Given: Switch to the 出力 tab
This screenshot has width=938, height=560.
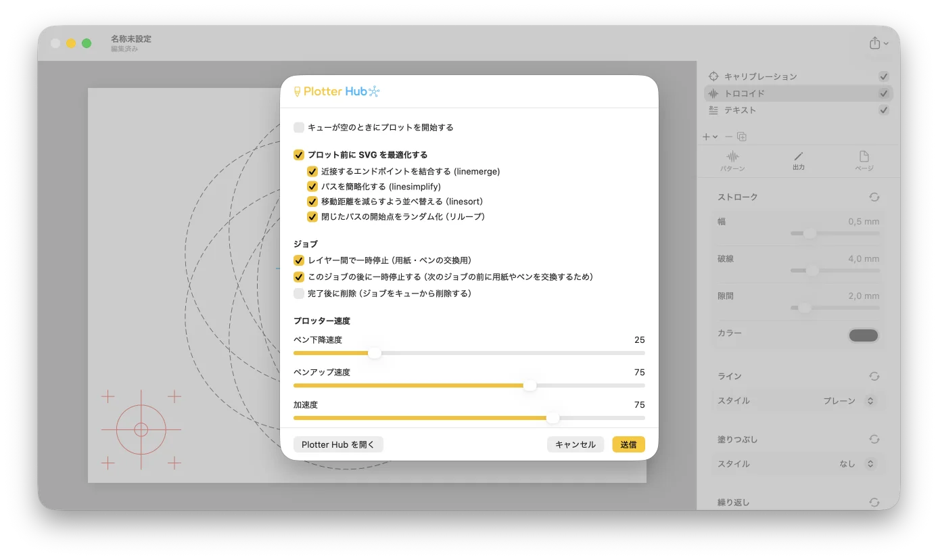Looking at the screenshot, I should click(799, 161).
